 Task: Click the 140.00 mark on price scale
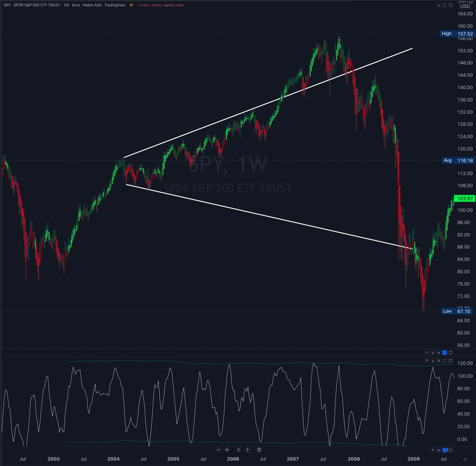point(465,87)
